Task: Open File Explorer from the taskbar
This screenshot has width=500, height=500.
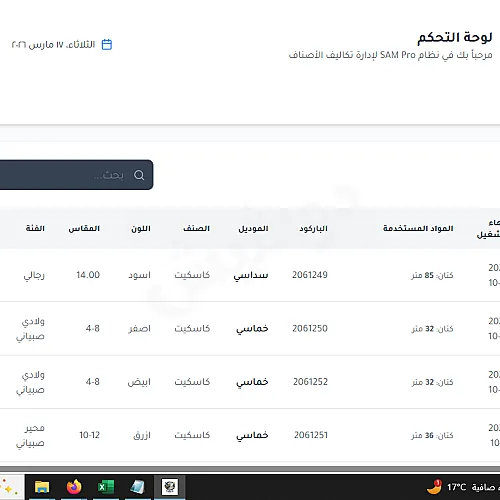Action: click(42, 487)
